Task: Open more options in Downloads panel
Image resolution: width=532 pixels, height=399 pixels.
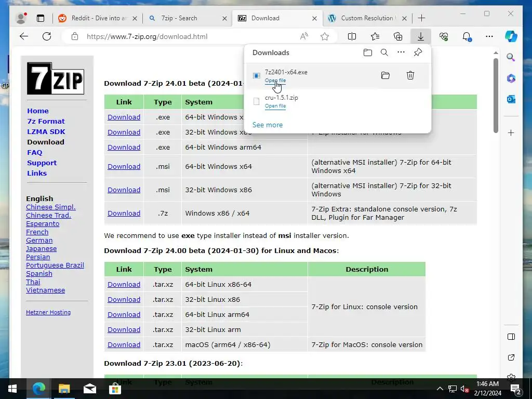Action: click(x=401, y=52)
